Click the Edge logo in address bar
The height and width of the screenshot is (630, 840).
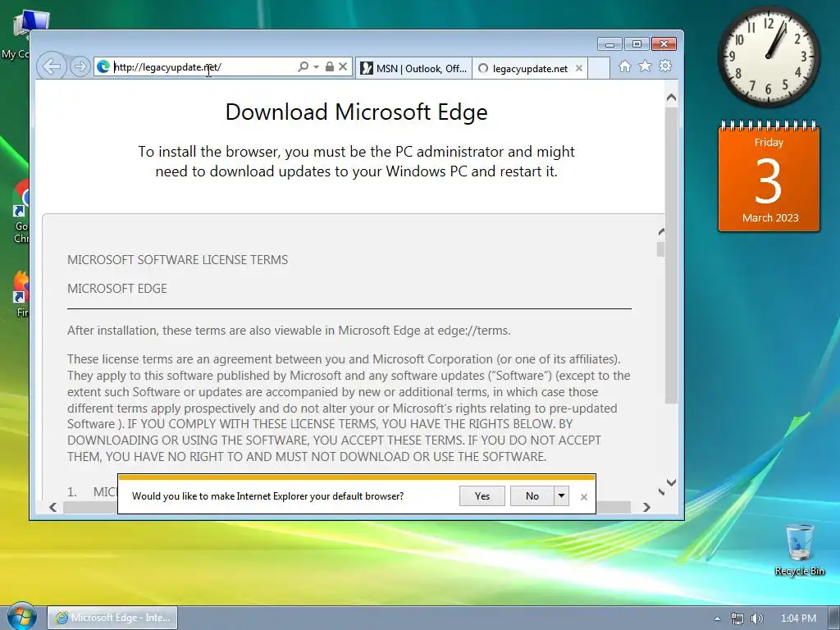pyautogui.click(x=103, y=66)
